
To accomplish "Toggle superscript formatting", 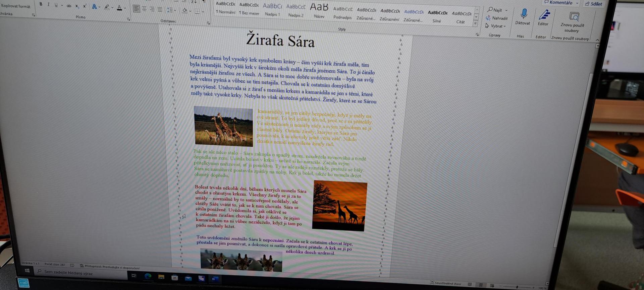I will 85,6.
